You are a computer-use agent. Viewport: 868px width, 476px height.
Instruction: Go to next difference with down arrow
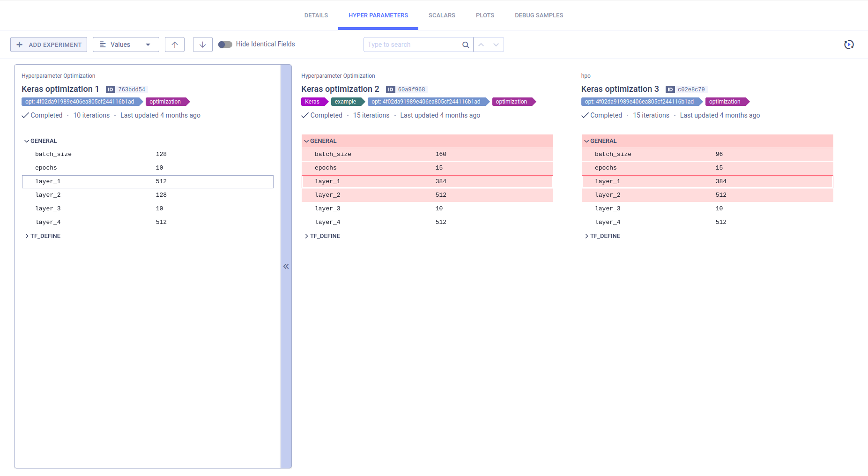pyautogui.click(x=202, y=45)
